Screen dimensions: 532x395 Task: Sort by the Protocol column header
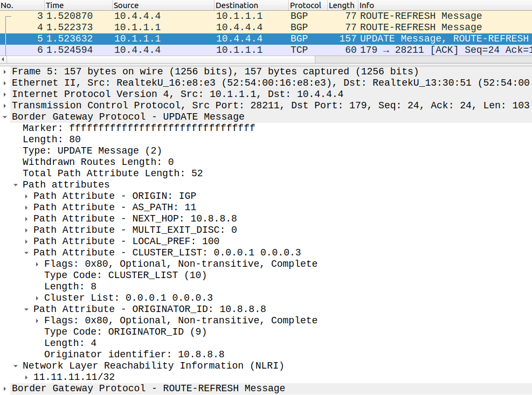(308, 5)
